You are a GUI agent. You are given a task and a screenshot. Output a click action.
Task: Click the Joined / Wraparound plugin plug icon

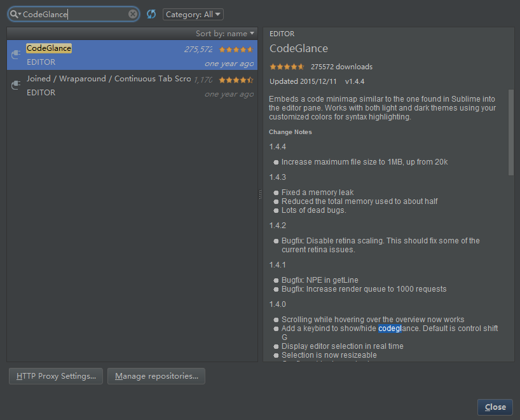[x=16, y=85]
